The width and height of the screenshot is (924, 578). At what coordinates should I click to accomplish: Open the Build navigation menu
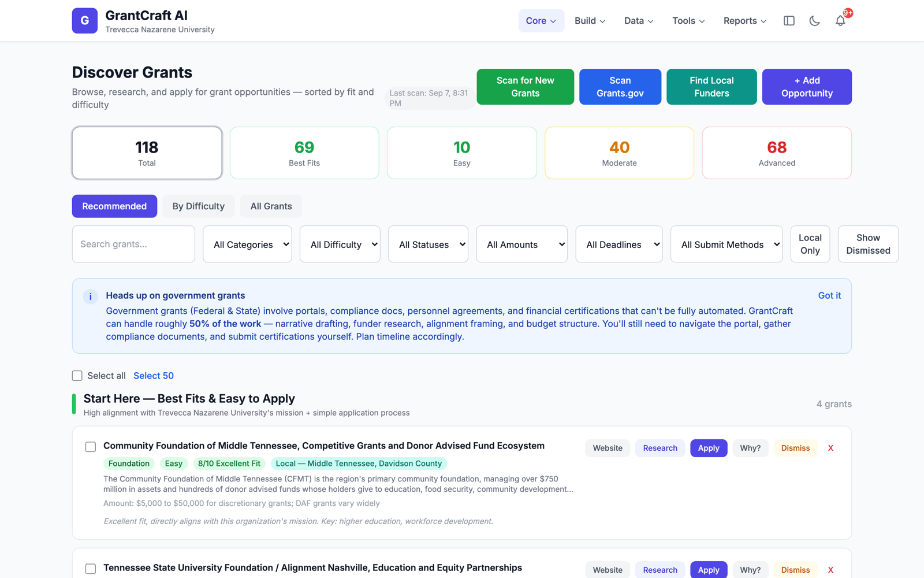click(590, 21)
